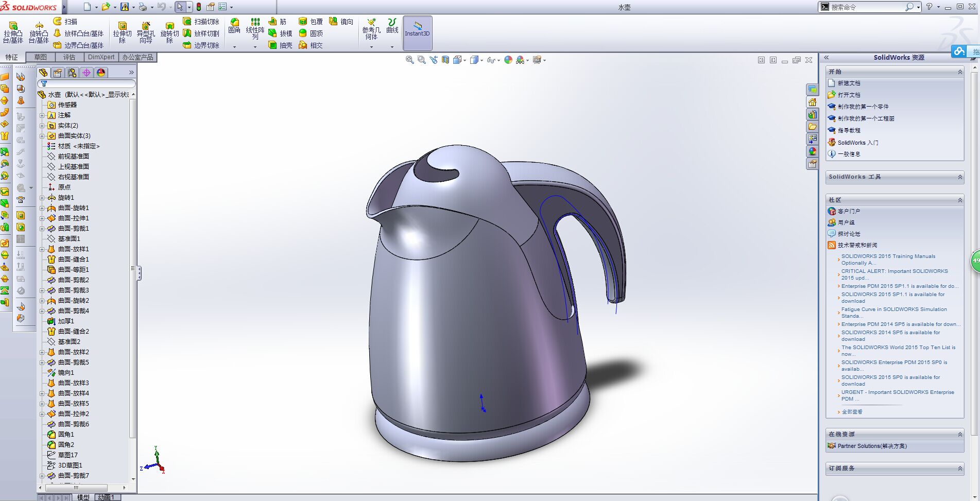Open Reference Geometry (参考几何体) tool
The image size is (980, 501).
pyautogui.click(x=371, y=29)
